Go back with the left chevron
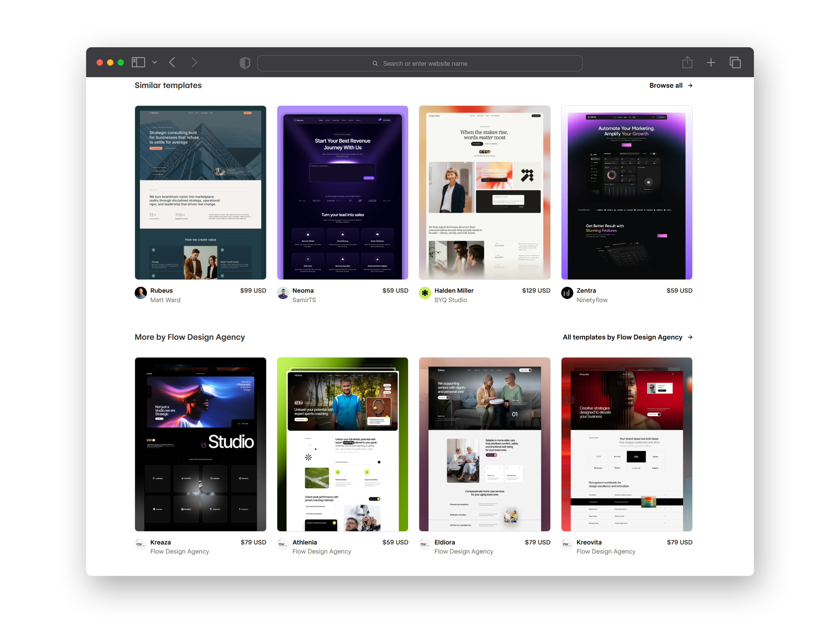The height and width of the screenshot is (630, 840). [x=172, y=62]
